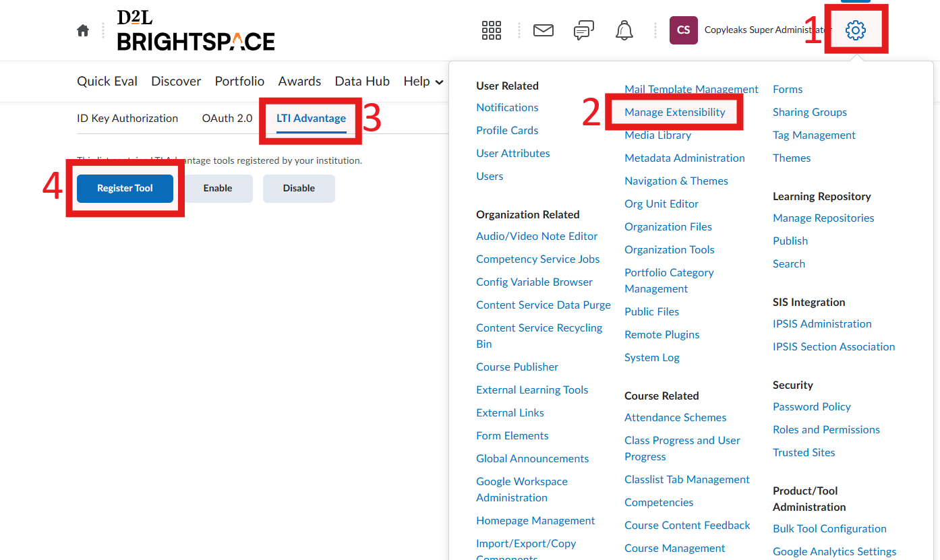940x560 pixels.
Task: Open Discover in navbar
Action: (176, 82)
